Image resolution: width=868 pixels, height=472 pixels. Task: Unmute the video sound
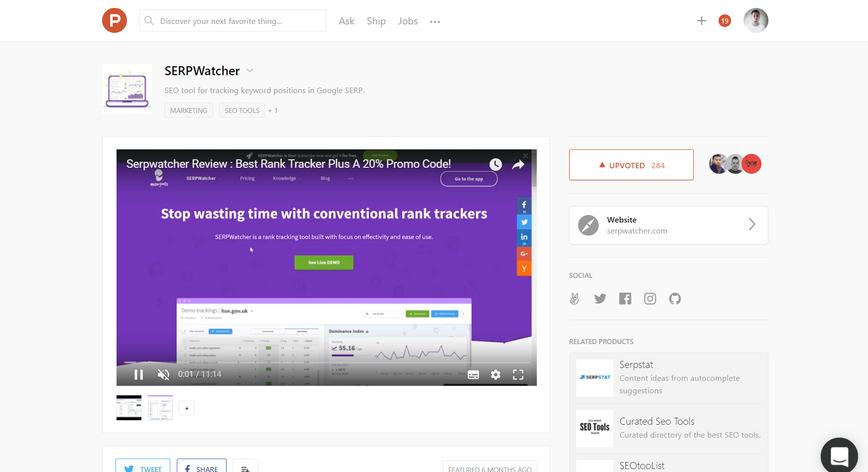163,374
